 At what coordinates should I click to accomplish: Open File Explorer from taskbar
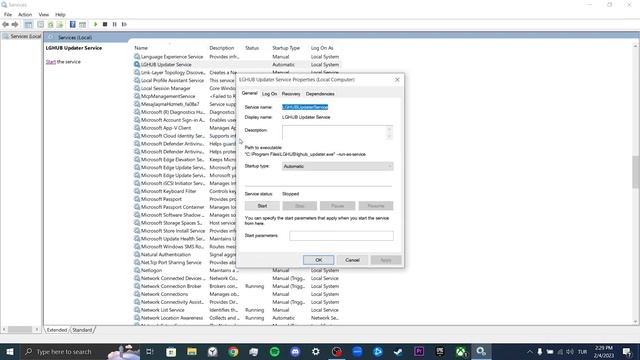(192, 352)
